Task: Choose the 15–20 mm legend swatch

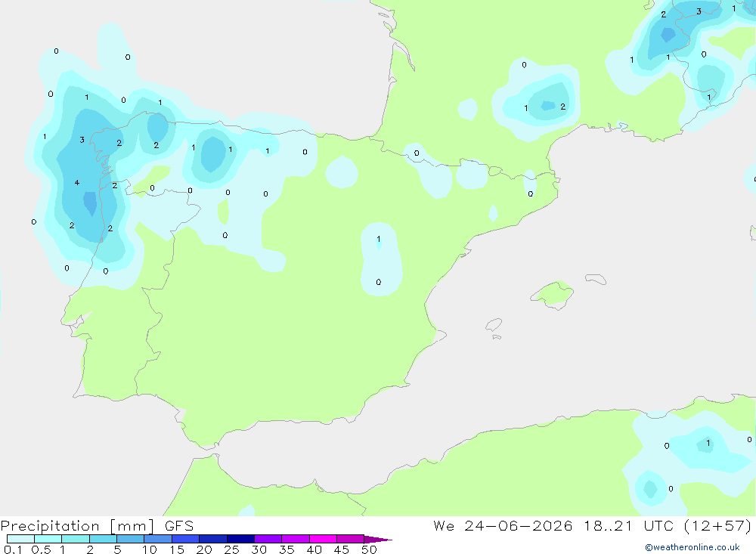Action: click(186, 539)
